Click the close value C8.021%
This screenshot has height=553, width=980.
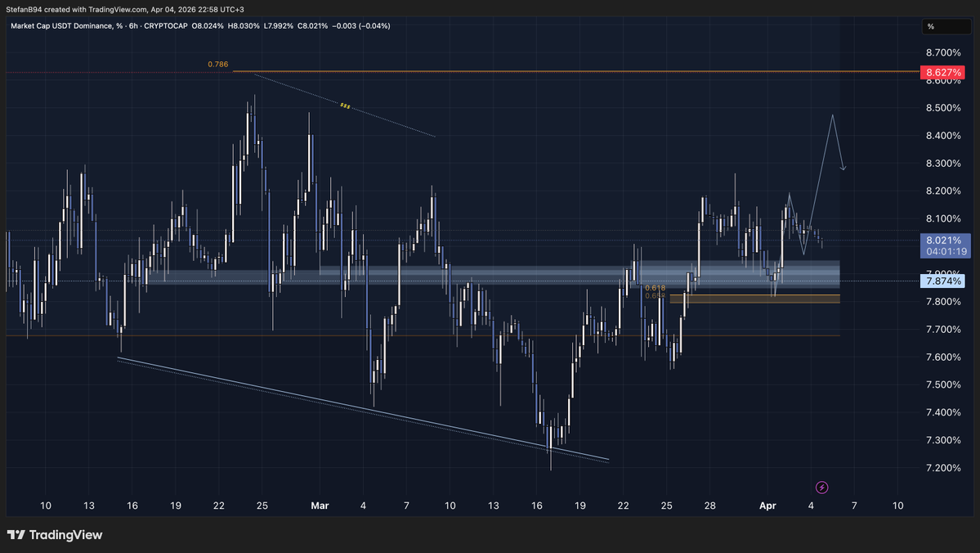pos(312,26)
